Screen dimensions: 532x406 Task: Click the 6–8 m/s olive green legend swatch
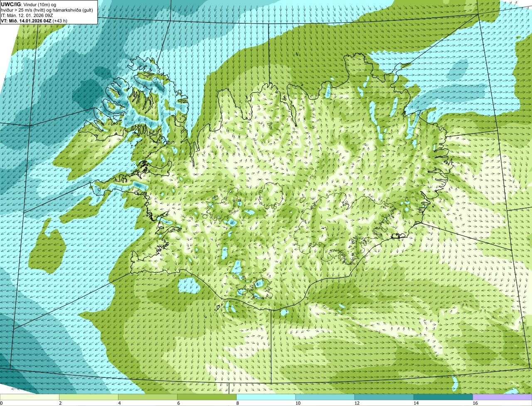207,397
